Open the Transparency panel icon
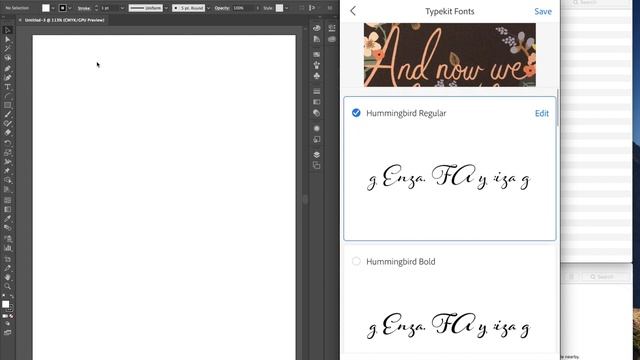Viewport: 640px width, 360px height. click(317, 113)
